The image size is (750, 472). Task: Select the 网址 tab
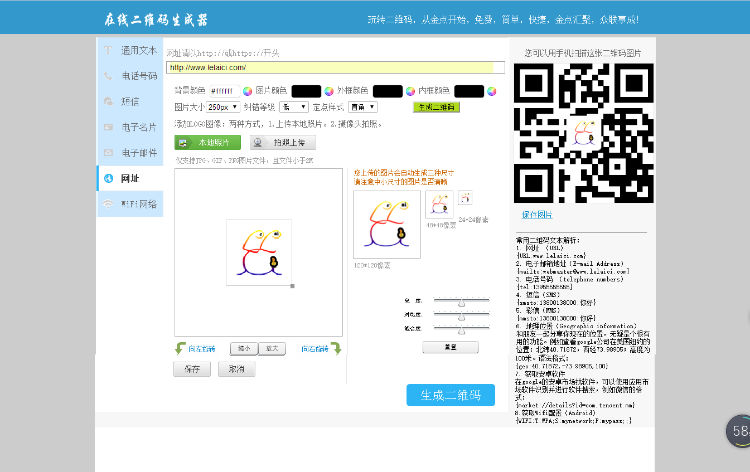(x=131, y=178)
